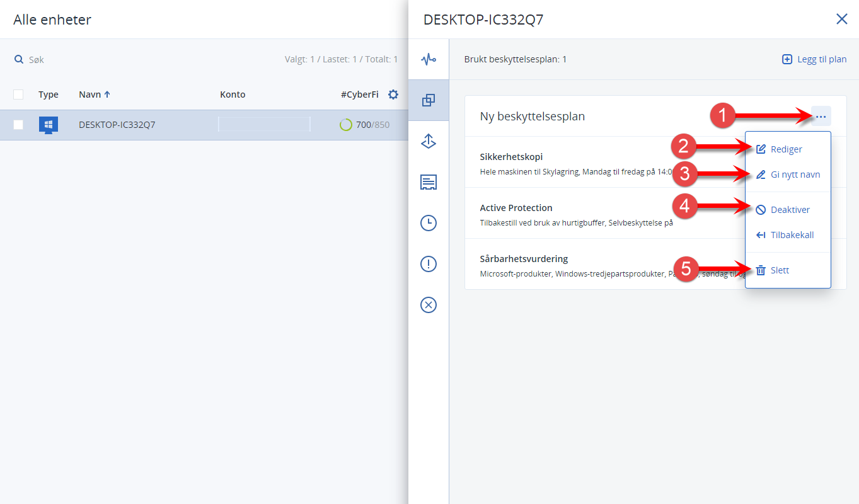Screen dimensions: 859x504
Task: Sort by the Navn column header
Action: pyautogui.click(x=95, y=94)
